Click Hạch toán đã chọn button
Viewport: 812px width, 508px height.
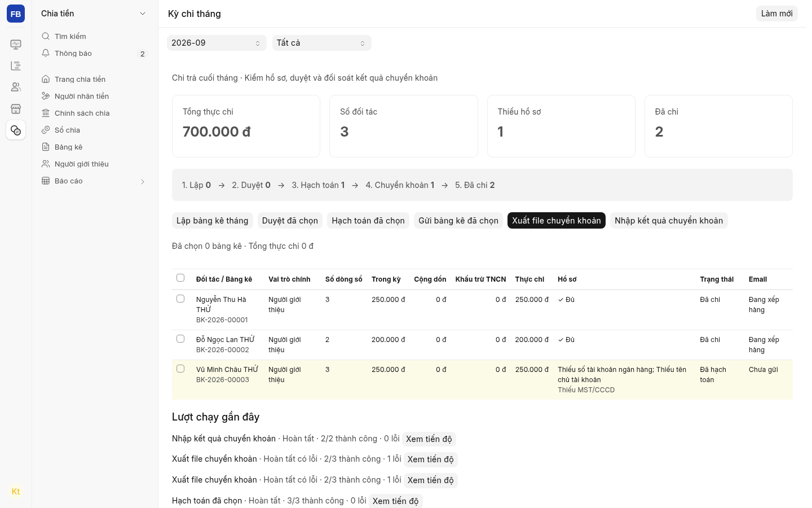[368, 221]
